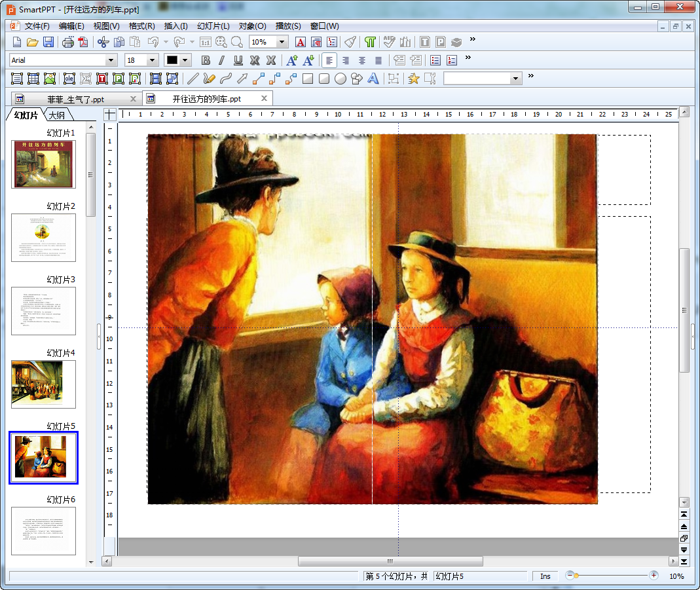This screenshot has width=700, height=590.
Task: Open the Arial font name dropdown
Action: [x=111, y=60]
